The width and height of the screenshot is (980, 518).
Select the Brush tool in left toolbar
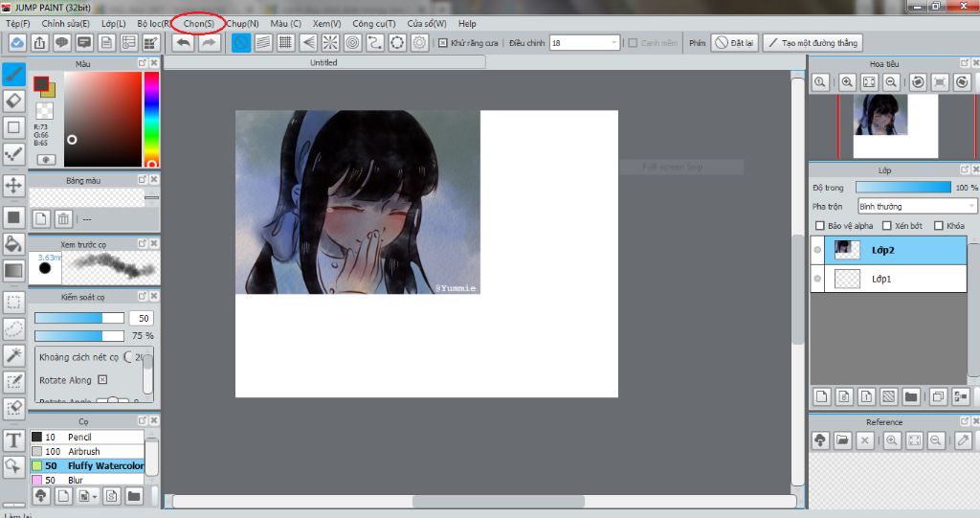click(13, 75)
